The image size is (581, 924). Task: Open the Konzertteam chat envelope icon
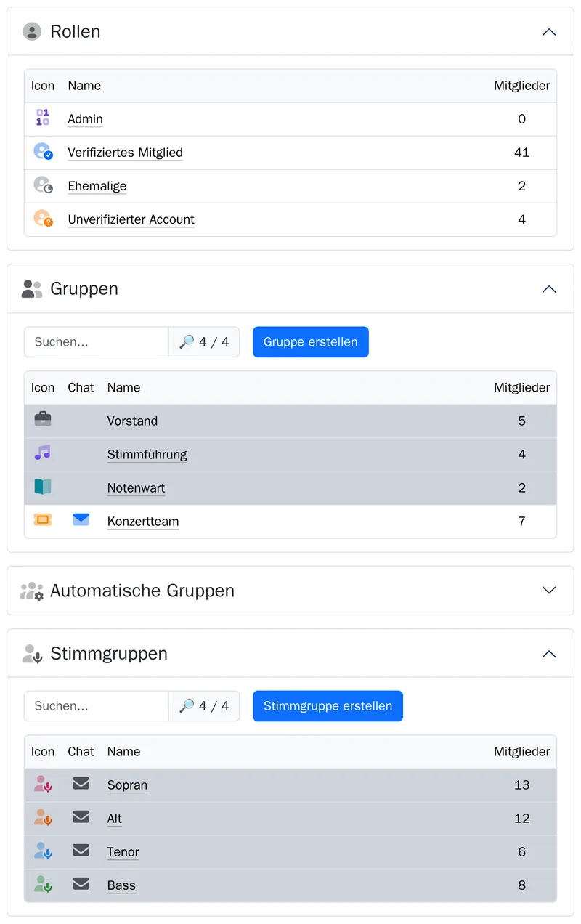click(x=81, y=519)
